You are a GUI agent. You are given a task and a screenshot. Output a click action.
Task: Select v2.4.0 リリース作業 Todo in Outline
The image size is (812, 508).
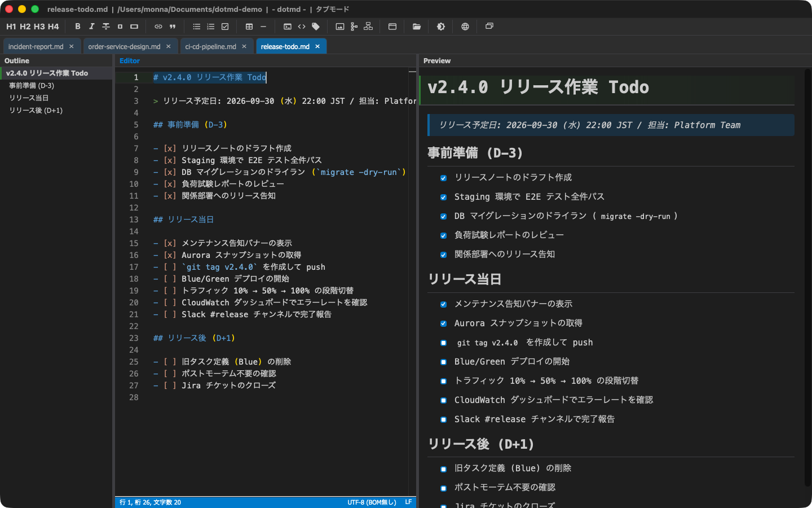pyautogui.click(x=56, y=73)
